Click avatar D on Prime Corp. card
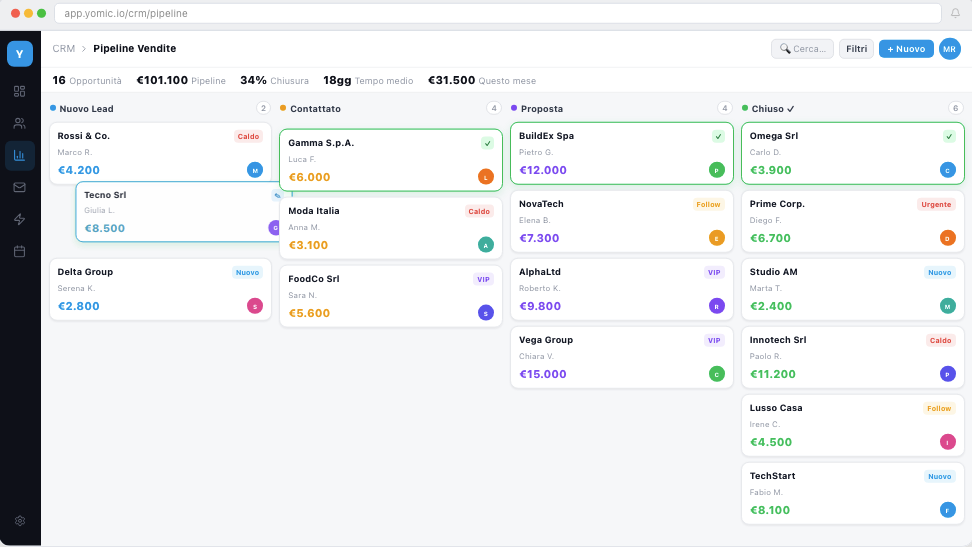The image size is (972, 547). tap(948, 238)
